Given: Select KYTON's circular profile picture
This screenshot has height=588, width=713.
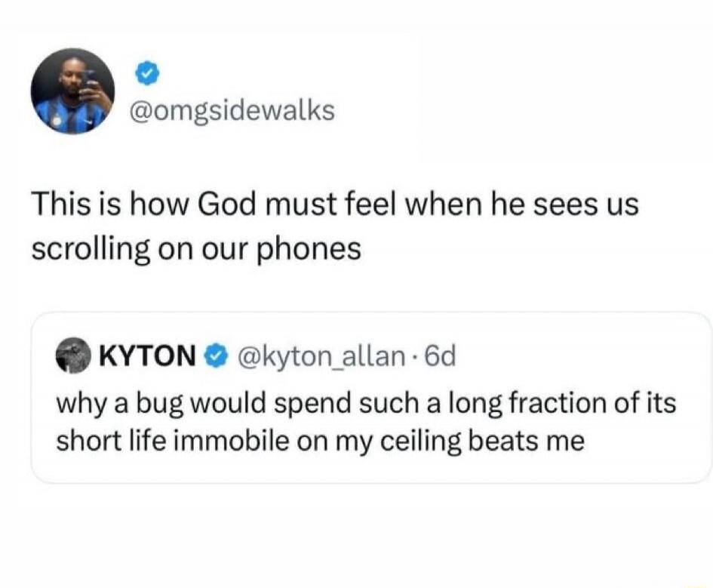Looking at the screenshot, I should coord(72,356).
